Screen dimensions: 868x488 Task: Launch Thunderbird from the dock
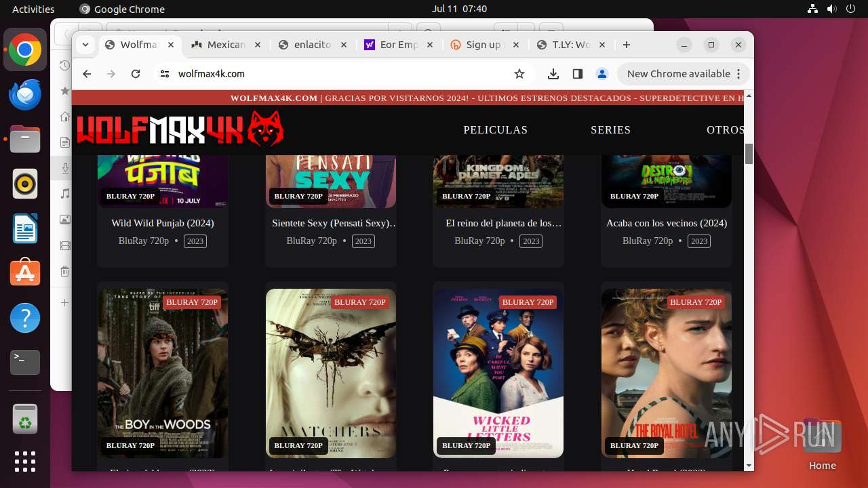25,95
